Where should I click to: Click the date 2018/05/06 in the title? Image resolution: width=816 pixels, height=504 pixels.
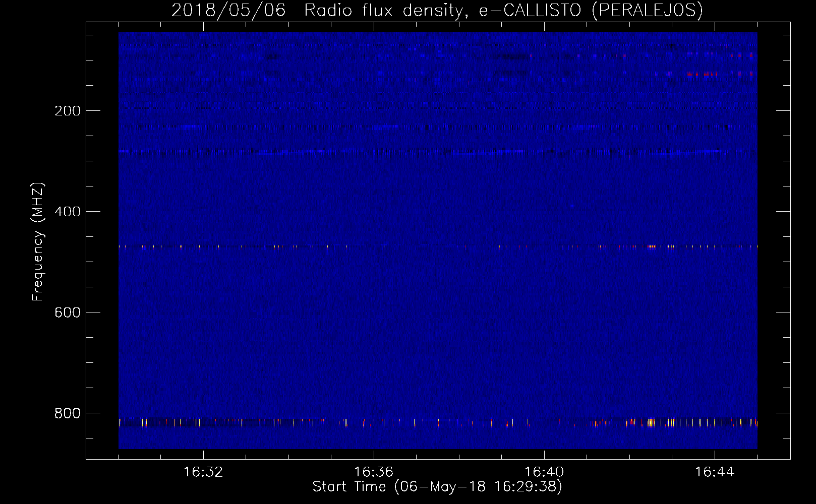click(x=228, y=10)
